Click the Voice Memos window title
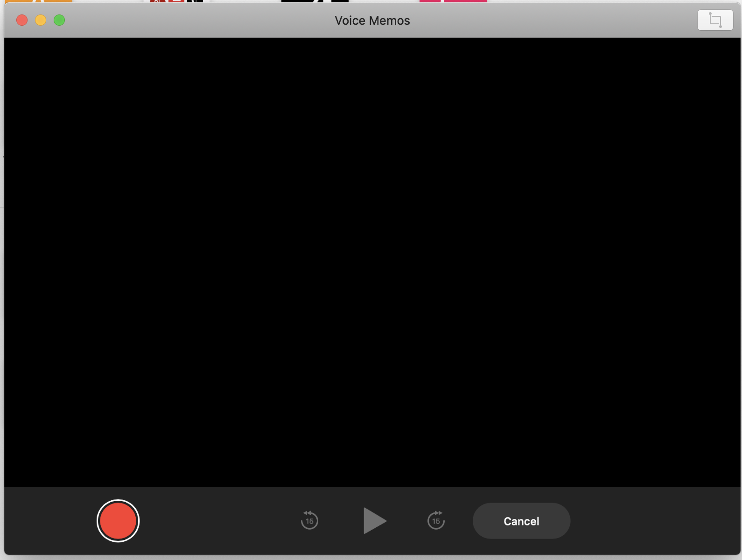 [372, 21]
